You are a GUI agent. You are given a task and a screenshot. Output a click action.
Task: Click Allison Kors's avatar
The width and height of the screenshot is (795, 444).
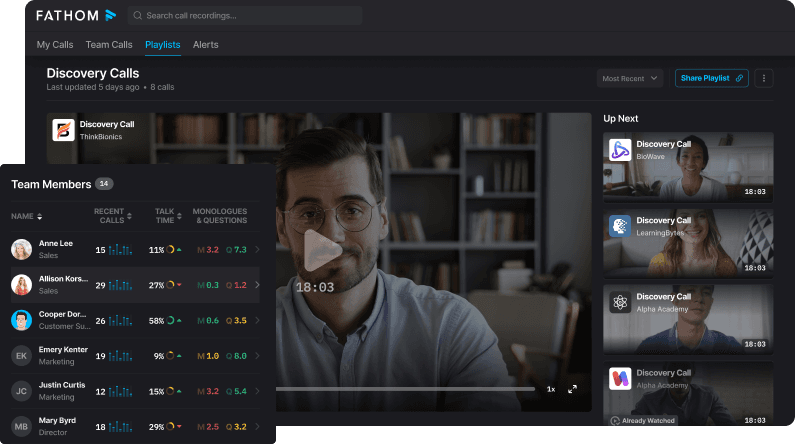(x=21, y=285)
